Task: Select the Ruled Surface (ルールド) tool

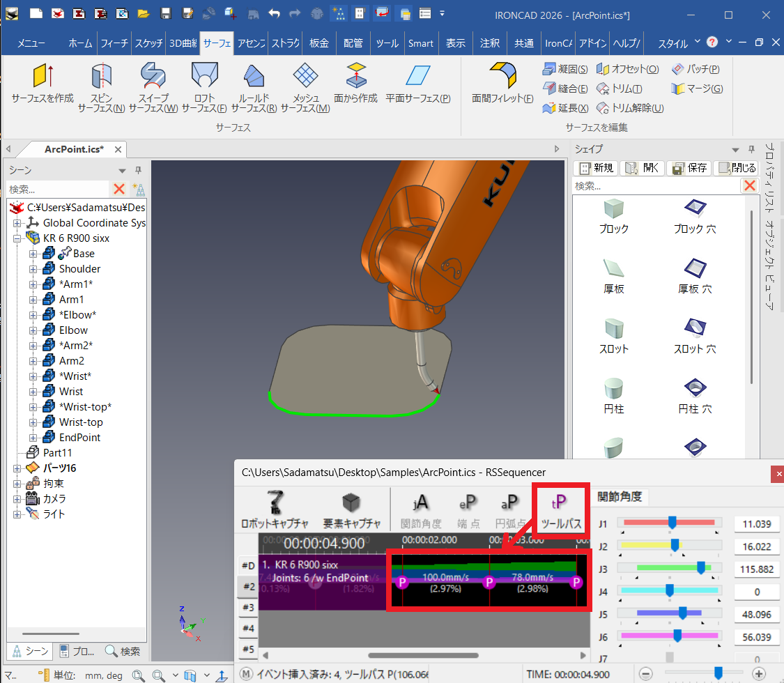Action: (254, 88)
